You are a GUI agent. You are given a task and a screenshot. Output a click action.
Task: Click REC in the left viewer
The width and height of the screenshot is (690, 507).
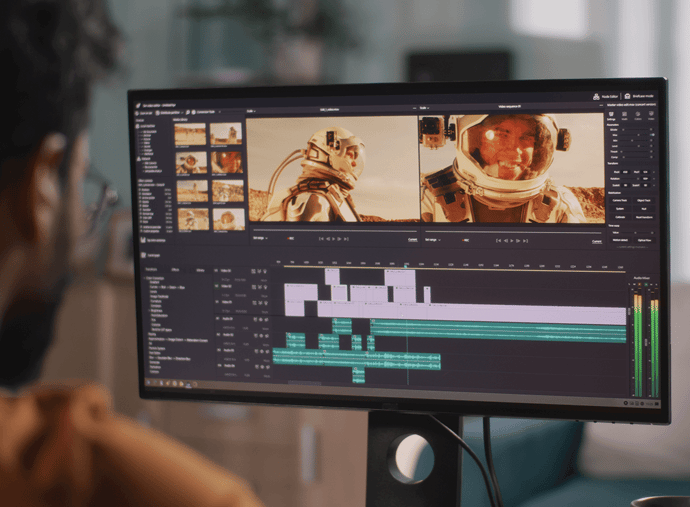click(x=290, y=239)
